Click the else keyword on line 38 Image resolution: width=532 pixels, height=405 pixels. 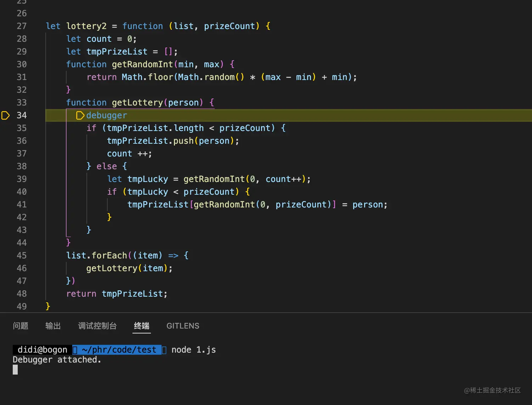click(107, 166)
